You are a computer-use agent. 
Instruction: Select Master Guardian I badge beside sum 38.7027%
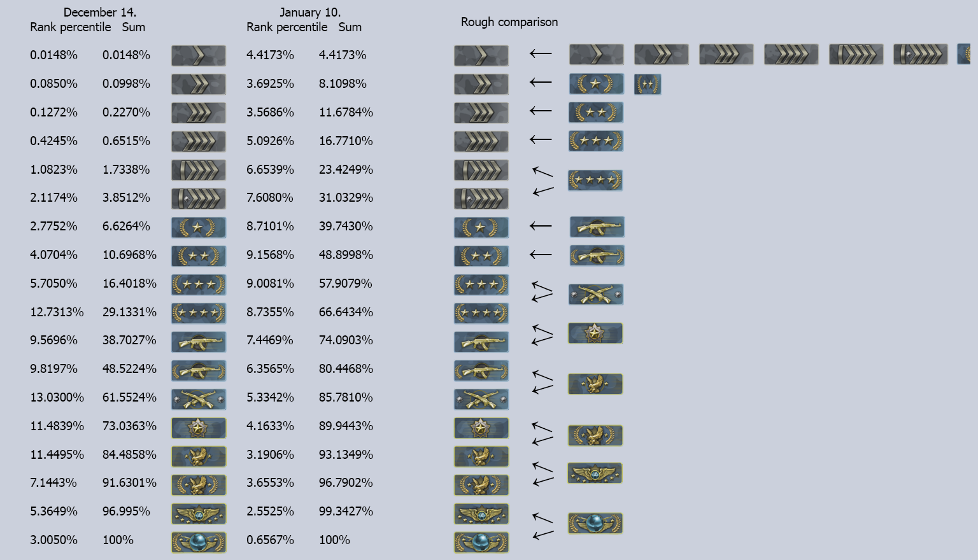point(199,342)
